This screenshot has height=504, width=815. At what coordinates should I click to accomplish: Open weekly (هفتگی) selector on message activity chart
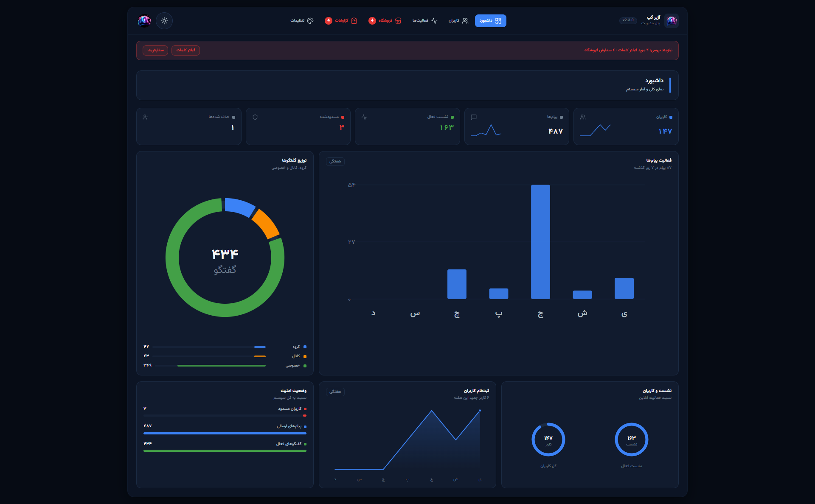pos(335,162)
